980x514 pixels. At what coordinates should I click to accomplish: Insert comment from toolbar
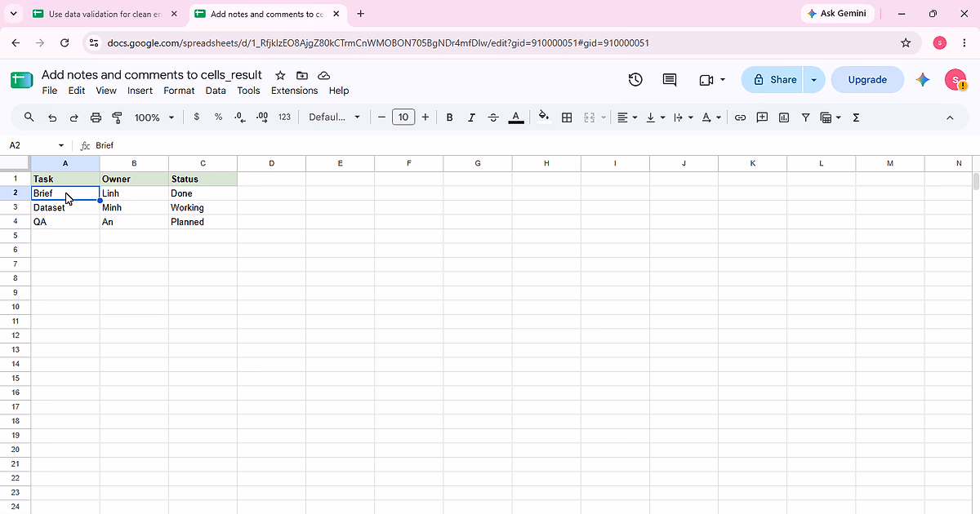pos(762,117)
